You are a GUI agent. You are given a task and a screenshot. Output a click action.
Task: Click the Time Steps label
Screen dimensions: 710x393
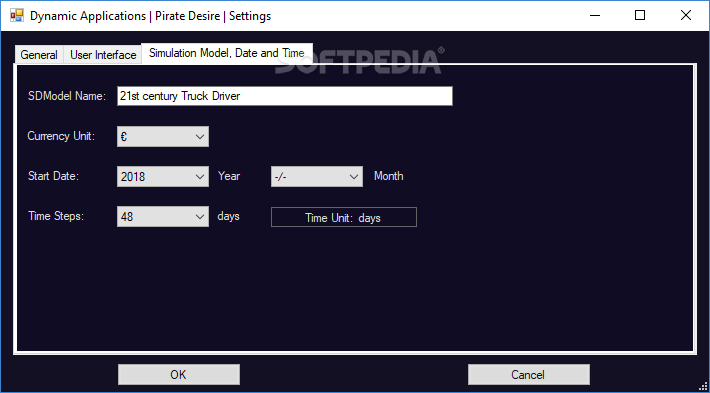coord(56,216)
